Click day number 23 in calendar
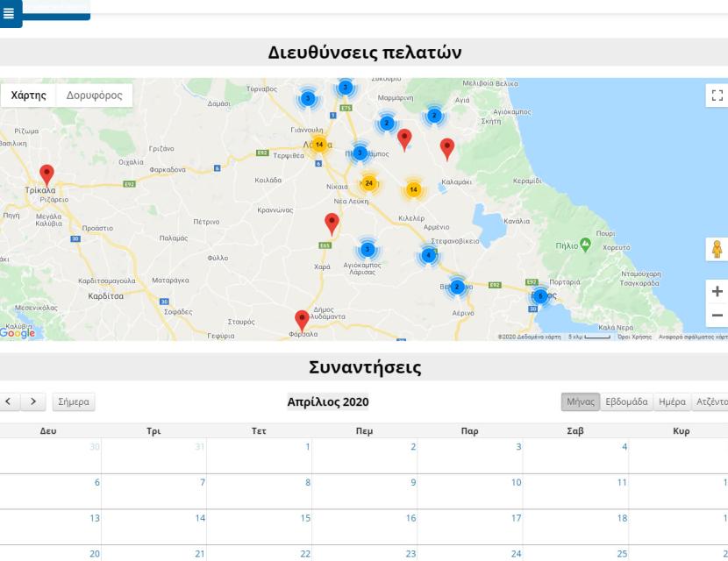Image resolution: width=728 pixels, height=561 pixels. (x=410, y=554)
